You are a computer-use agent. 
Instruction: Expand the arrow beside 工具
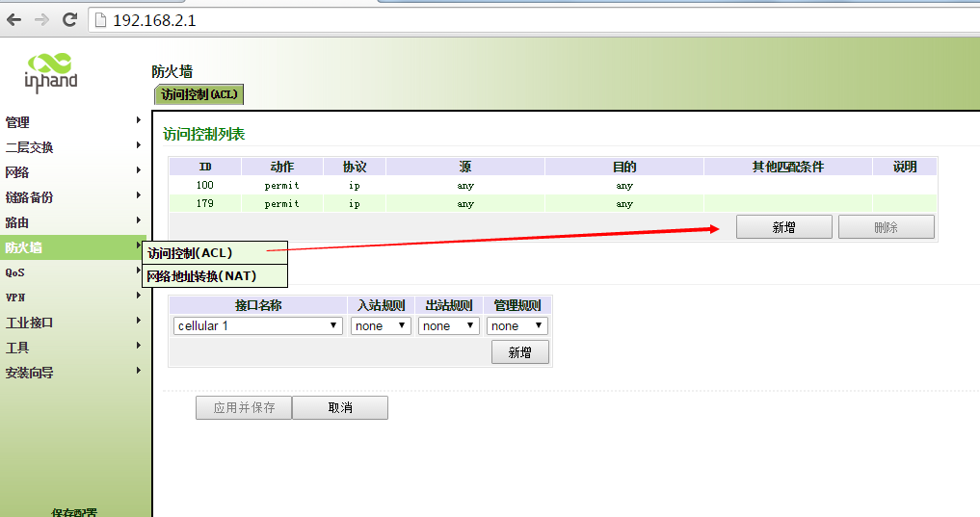point(138,346)
